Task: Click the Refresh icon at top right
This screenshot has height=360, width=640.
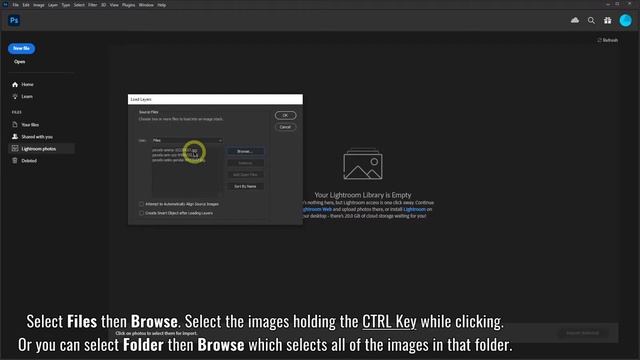Action: 599,40
